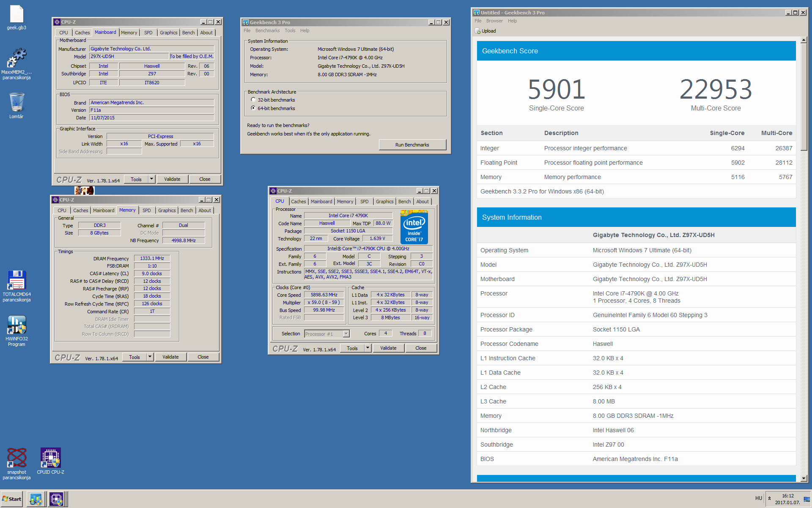Click the taskbar clock 16:12
This screenshot has width=812, height=508.
point(788,496)
